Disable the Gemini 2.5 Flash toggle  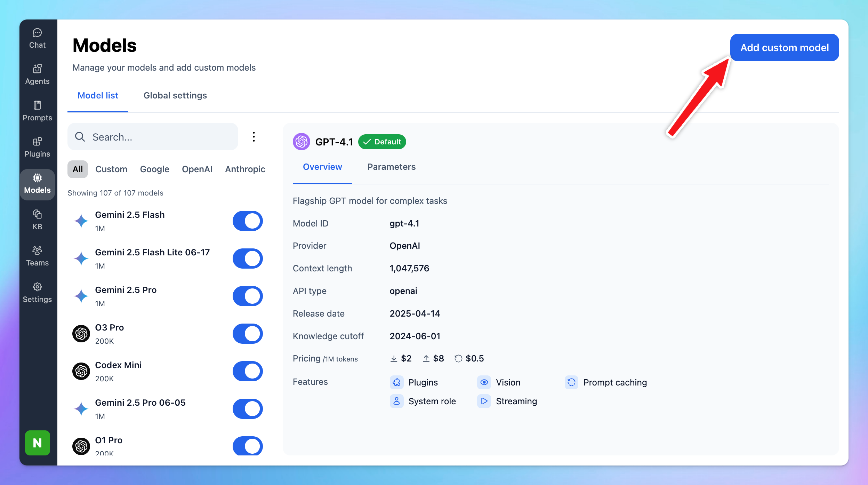(x=248, y=221)
